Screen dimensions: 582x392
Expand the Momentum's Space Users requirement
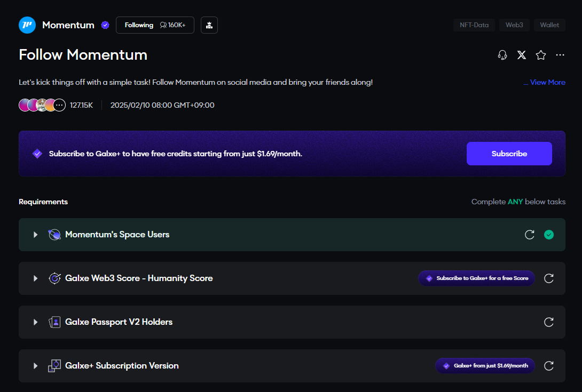tap(35, 234)
